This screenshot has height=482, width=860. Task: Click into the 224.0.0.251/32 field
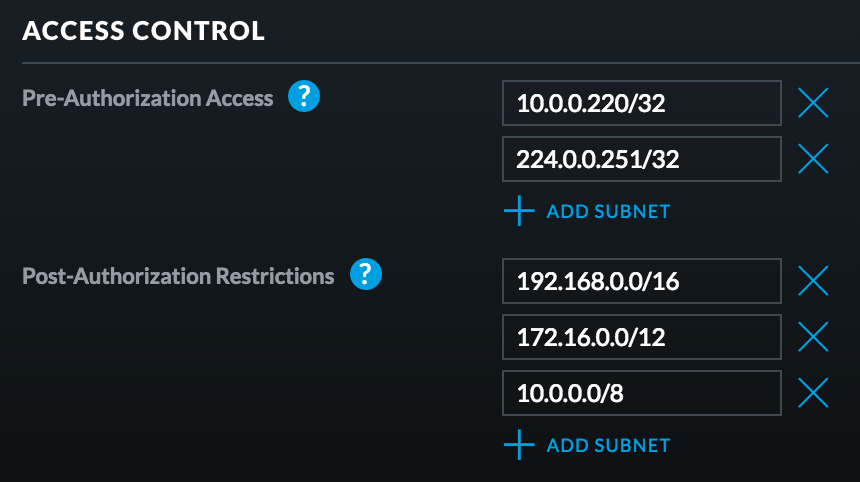642,158
